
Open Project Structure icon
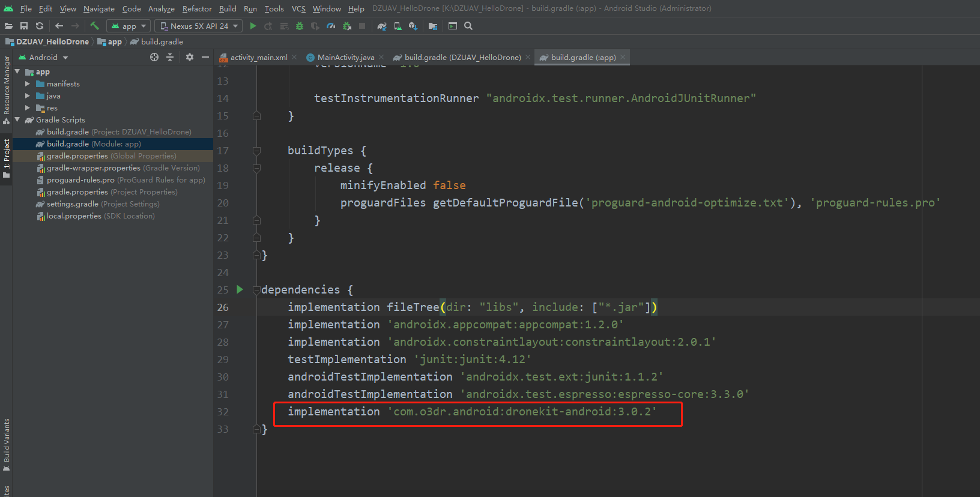pyautogui.click(x=433, y=26)
